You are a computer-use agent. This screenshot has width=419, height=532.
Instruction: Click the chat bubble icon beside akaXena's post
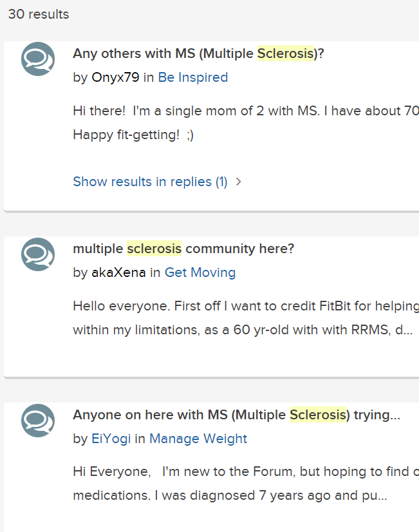[x=38, y=254]
